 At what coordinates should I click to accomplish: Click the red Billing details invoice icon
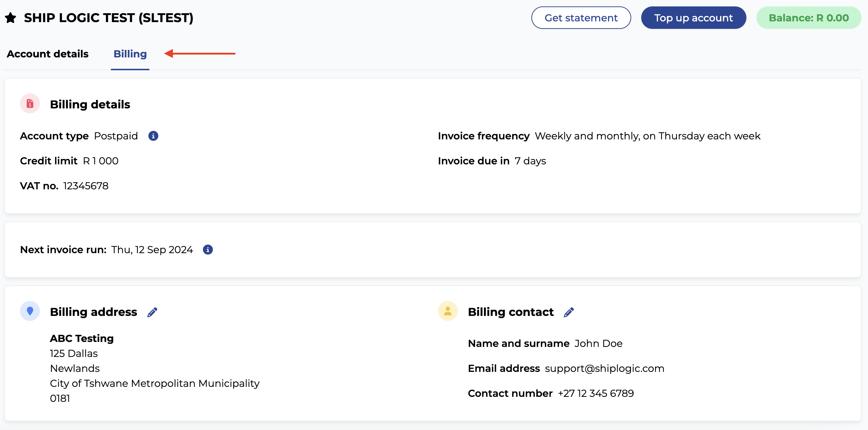pyautogui.click(x=30, y=104)
